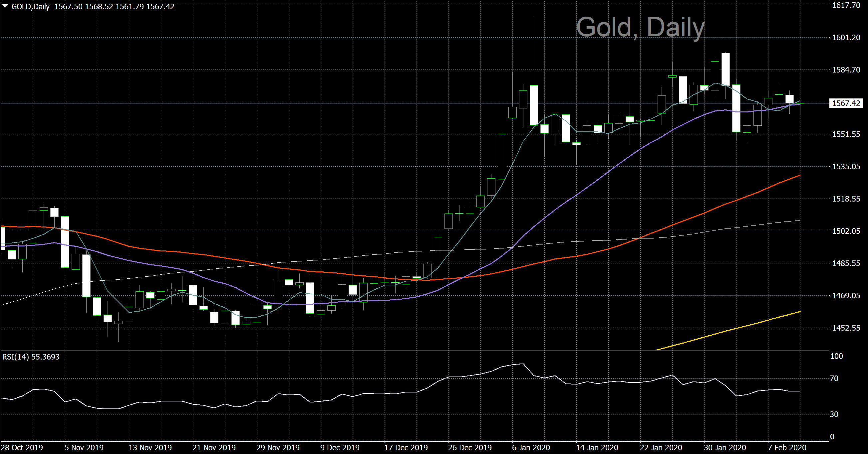Click the current price label 1567.42
This screenshot has width=868, height=454.
point(846,103)
